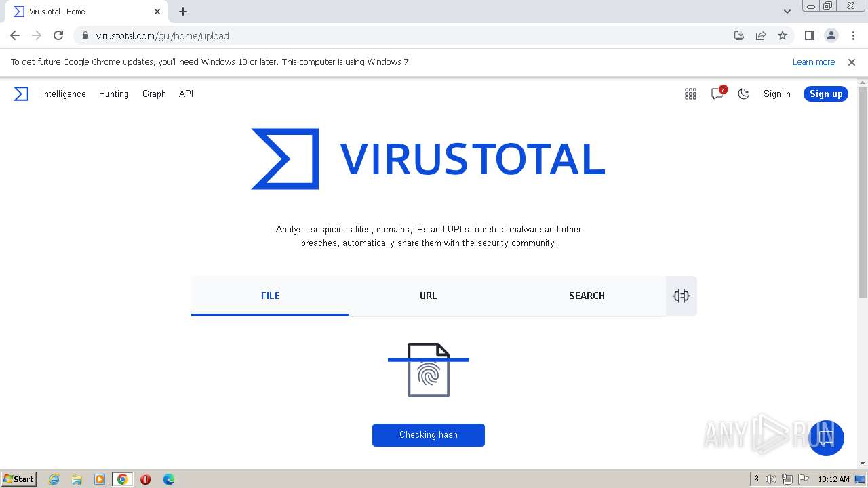The width and height of the screenshot is (868, 488).
Task: Go forward in Chrome
Action: point(37,35)
